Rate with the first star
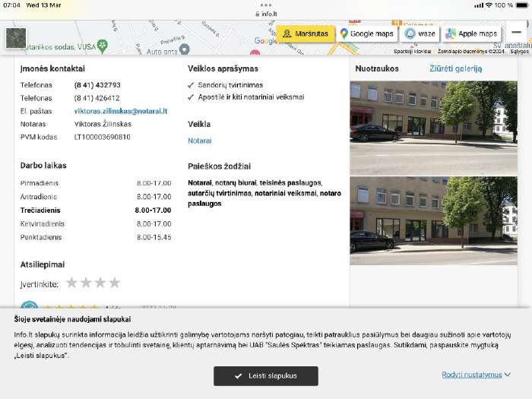 click(x=72, y=283)
